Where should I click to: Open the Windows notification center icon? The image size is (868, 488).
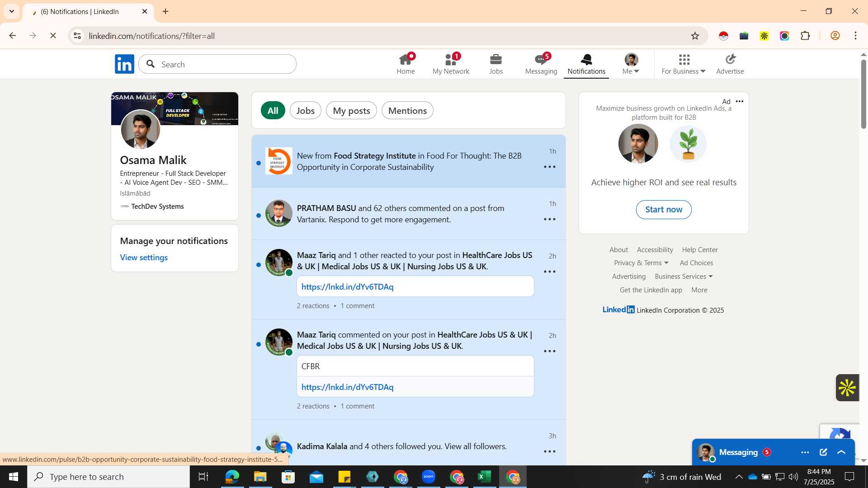850,477
